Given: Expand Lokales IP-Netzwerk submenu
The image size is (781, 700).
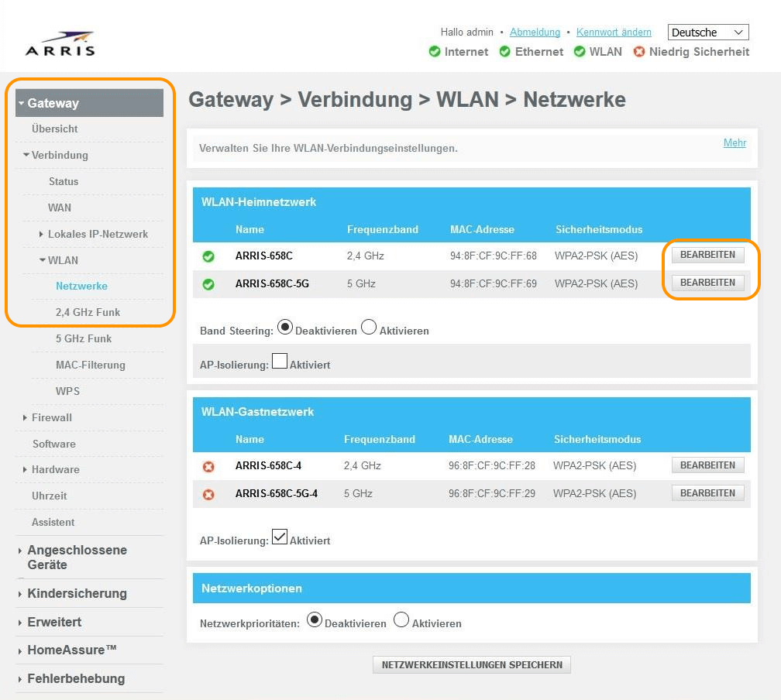Looking at the screenshot, I should click(x=97, y=234).
